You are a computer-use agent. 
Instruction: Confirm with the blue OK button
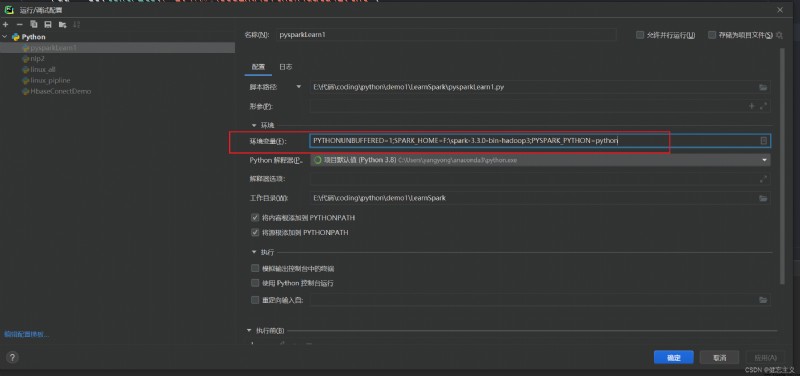673,357
